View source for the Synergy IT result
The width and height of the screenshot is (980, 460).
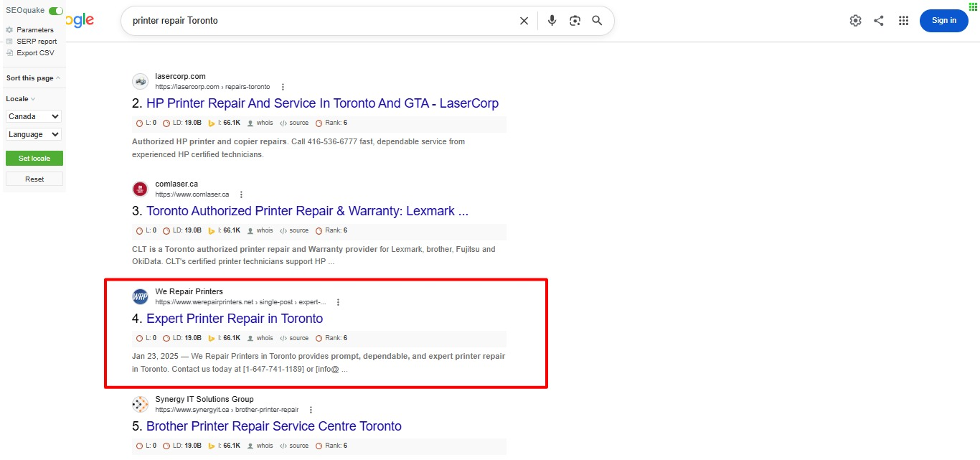click(x=294, y=446)
